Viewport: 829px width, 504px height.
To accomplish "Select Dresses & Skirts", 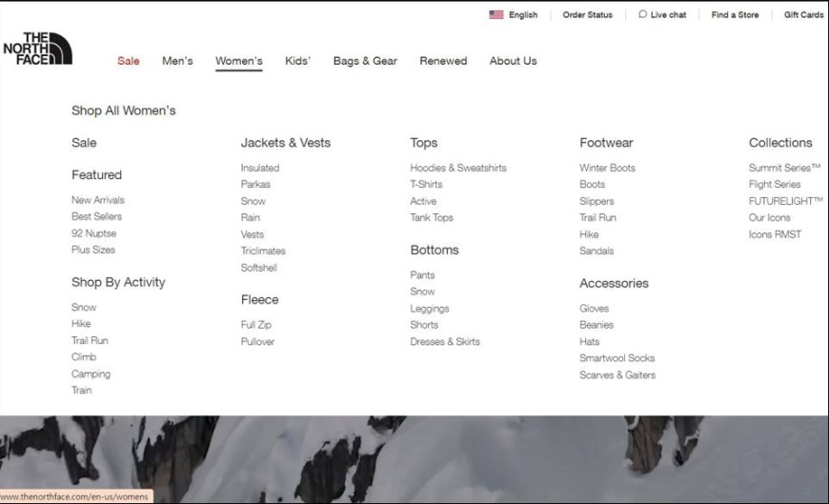I will tap(445, 342).
